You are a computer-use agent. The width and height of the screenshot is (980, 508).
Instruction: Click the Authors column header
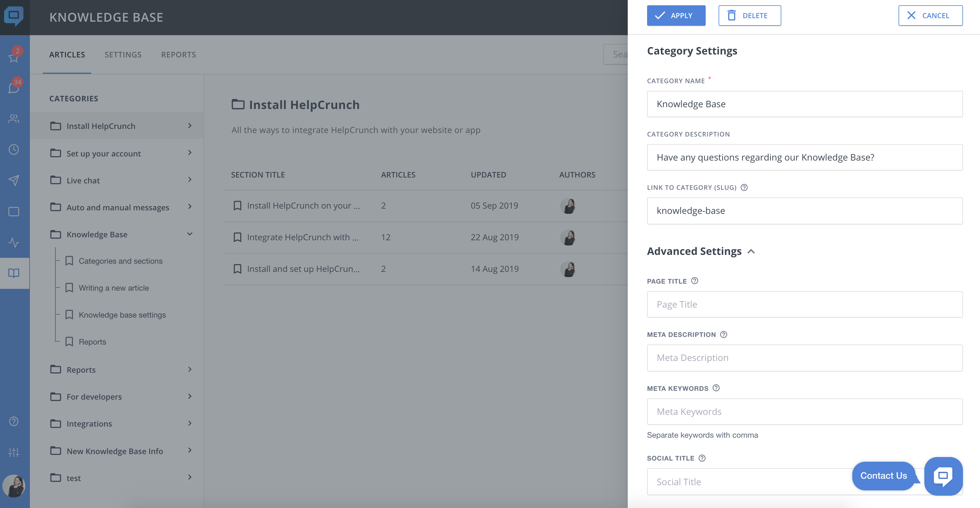(577, 175)
